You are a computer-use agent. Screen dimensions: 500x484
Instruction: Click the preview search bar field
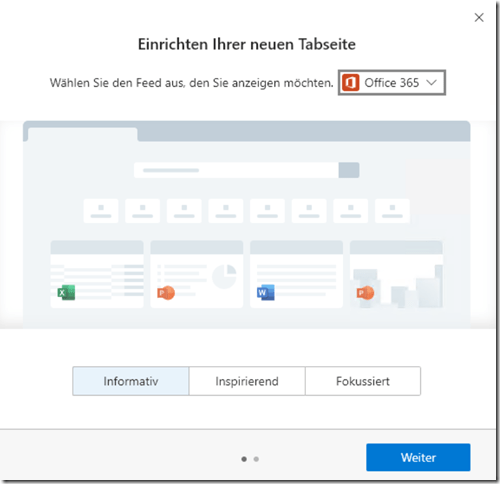click(236, 170)
